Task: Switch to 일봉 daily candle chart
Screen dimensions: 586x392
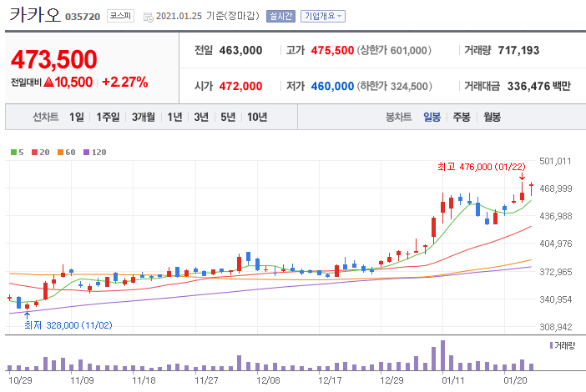Action: pos(432,118)
